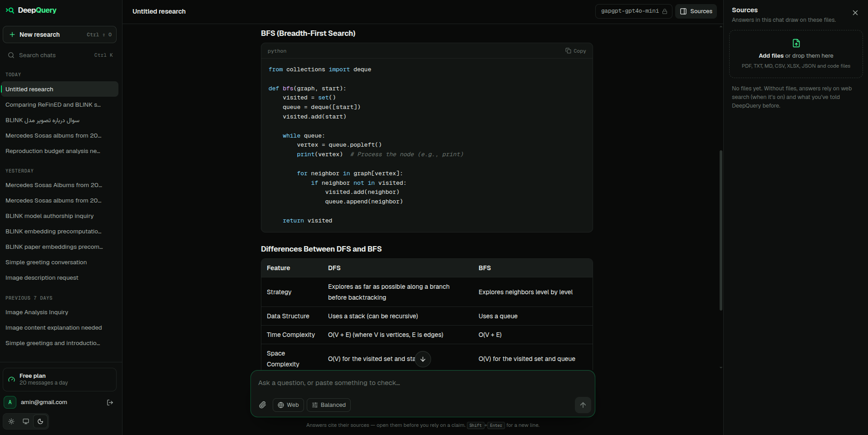Viewport: 868px width, 435px height.
Task: Jump to bottom with the down arrow
Action: (x=423, y=359)
